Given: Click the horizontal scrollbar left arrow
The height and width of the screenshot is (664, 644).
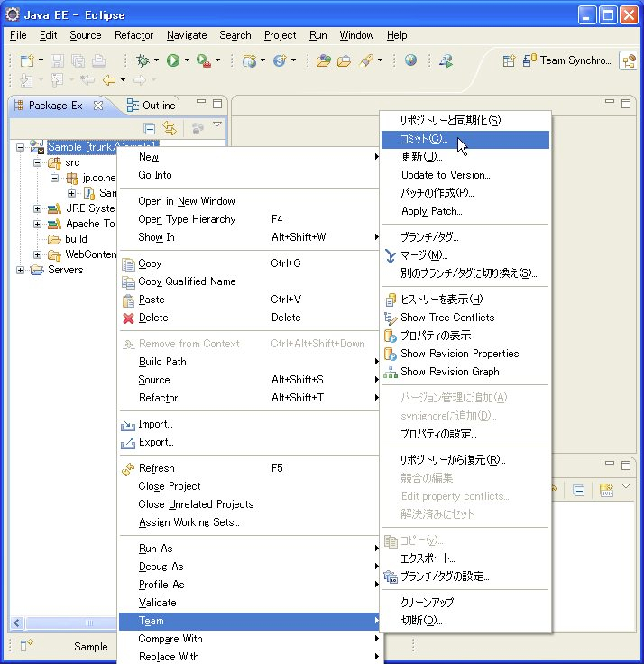Looking at the screenshot, I should point(16,622).
